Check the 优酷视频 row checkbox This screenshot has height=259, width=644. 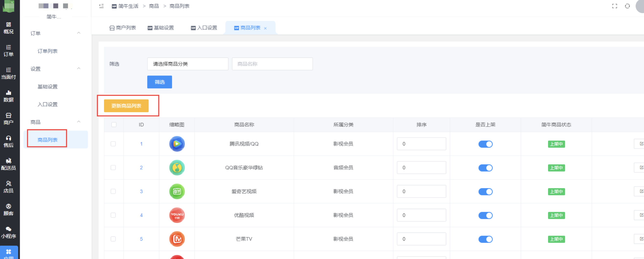[113, 215]
